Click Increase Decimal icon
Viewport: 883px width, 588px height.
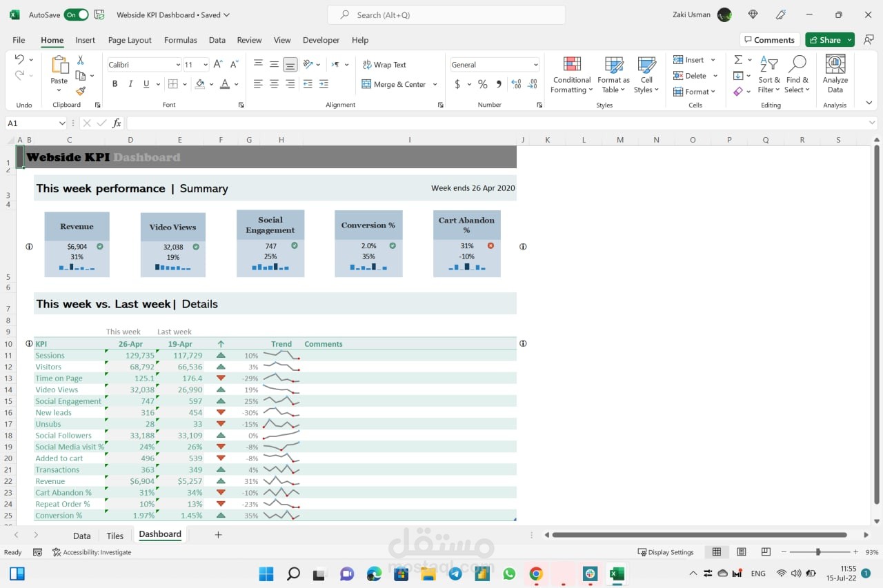(516, 84)
